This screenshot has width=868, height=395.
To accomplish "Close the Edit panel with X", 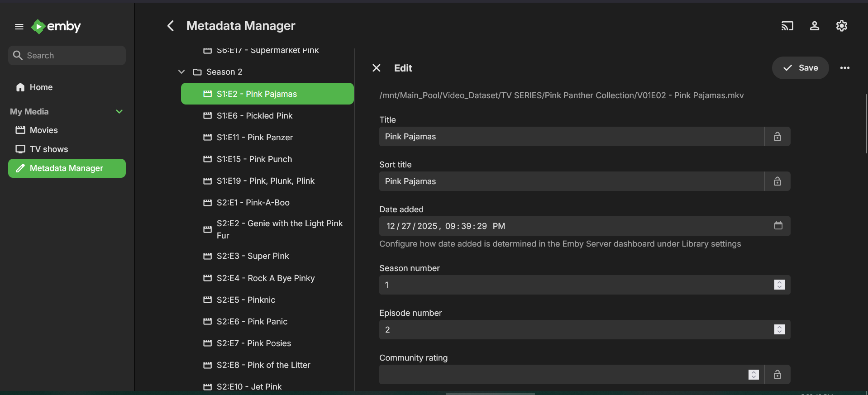I will [376, 68].
